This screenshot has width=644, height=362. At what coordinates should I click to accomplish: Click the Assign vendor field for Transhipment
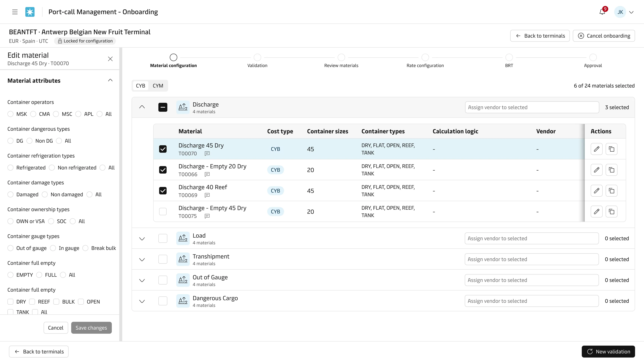coord(532,259)
